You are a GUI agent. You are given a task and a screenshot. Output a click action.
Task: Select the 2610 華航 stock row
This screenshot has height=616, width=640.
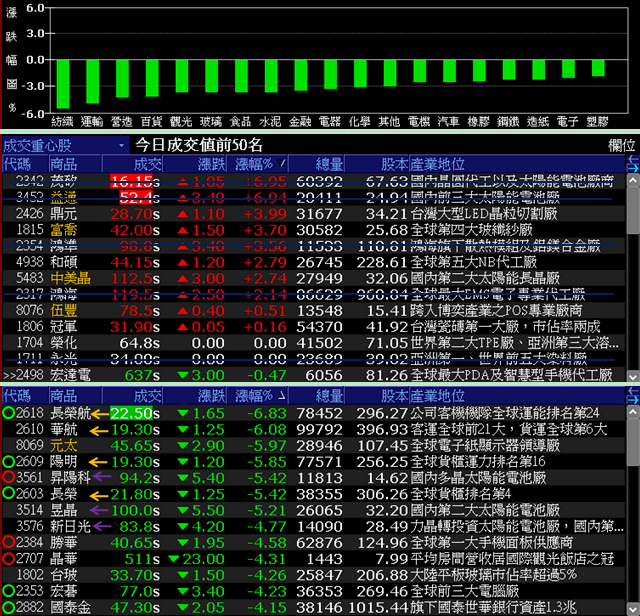tap(313, 429)
